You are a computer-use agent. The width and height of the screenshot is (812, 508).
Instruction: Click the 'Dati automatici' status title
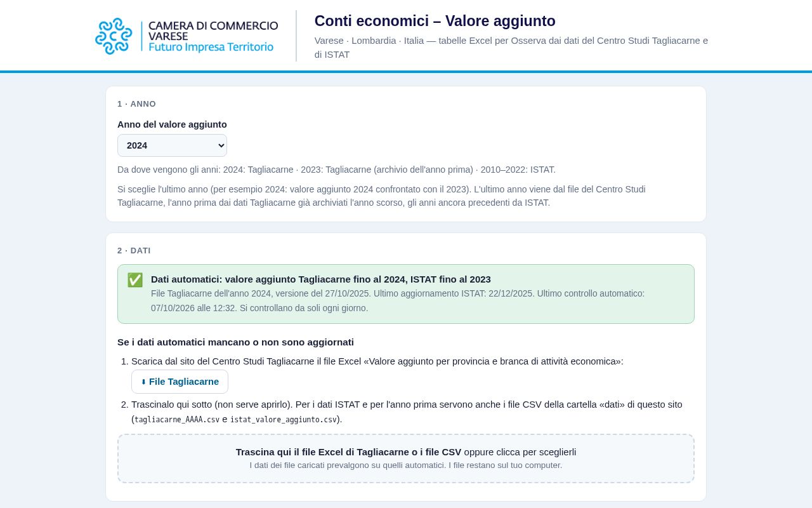click(321, 279)
